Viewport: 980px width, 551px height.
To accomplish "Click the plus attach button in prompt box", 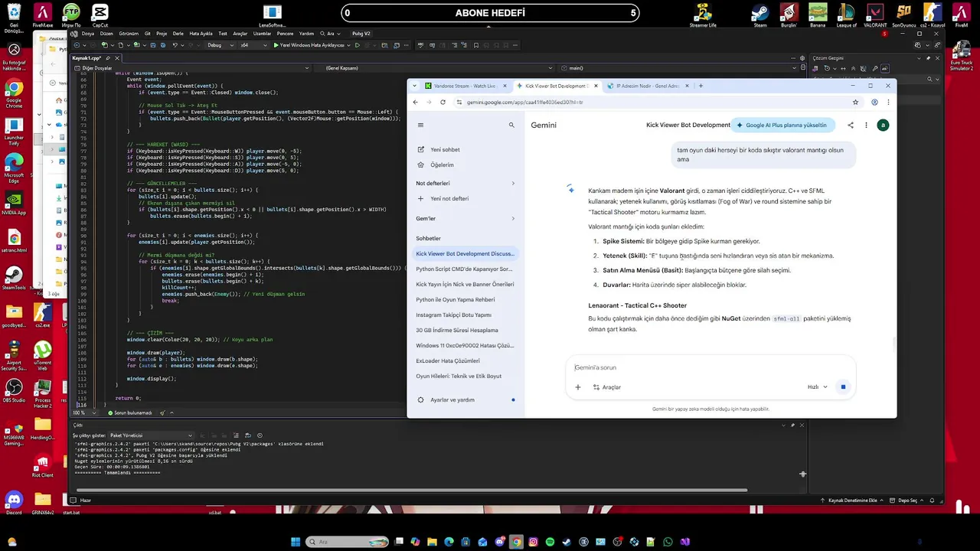I will (x=578, y=387).
